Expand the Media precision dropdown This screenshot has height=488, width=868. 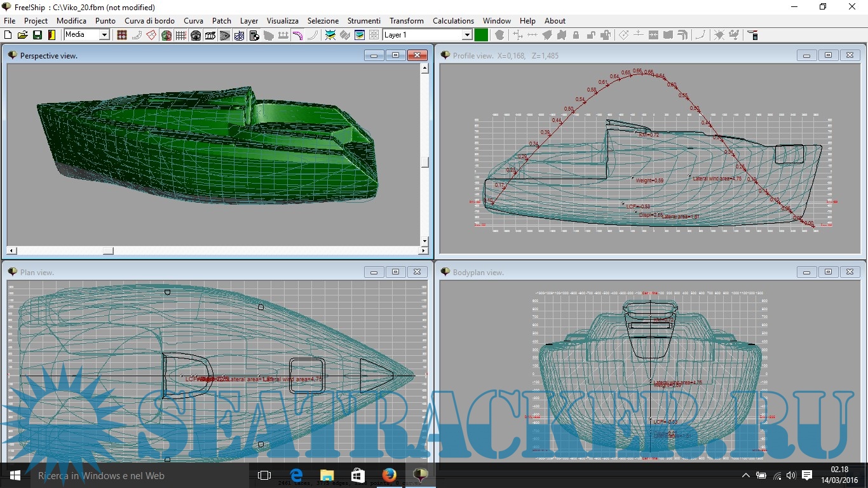coord(104,35)
